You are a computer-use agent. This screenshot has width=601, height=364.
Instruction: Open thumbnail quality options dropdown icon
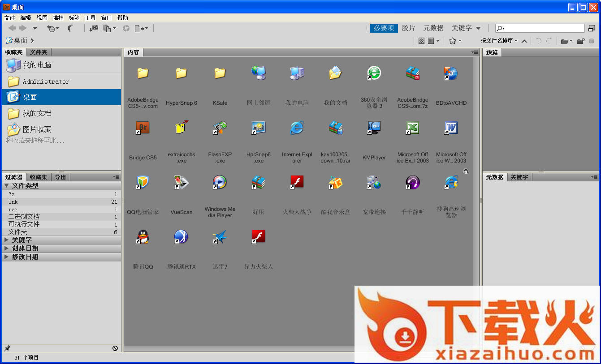(433, 41)
